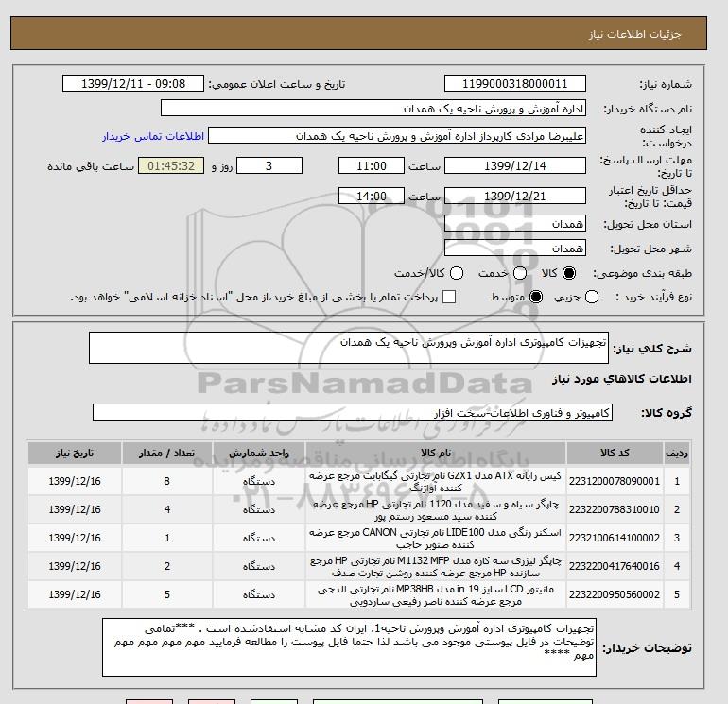Viewport: 728px width, 704px height.
Task: Select product code 2232200950560002
Action: click(x=615, y=594)
